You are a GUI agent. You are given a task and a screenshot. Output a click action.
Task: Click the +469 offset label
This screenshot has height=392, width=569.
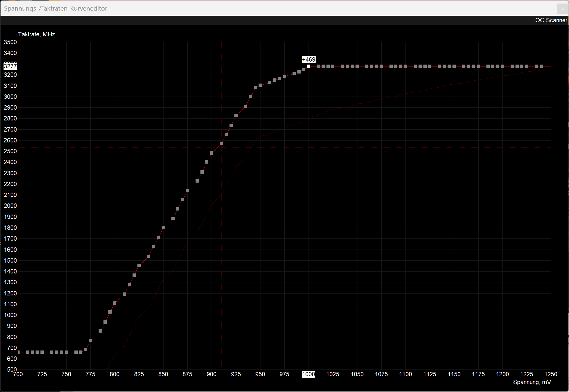(x=309, y=59)
